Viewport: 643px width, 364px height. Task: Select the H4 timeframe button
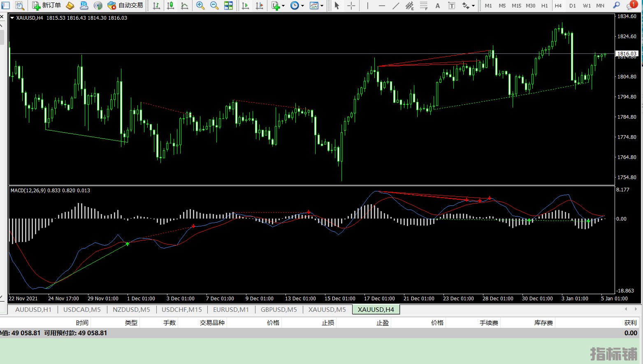(x=558, y=5)
